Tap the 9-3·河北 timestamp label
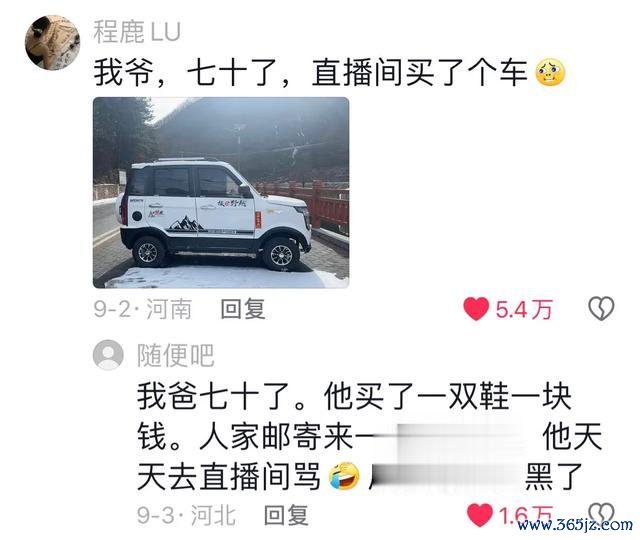This screenshot has width=640, height=540. coord(186,516)
